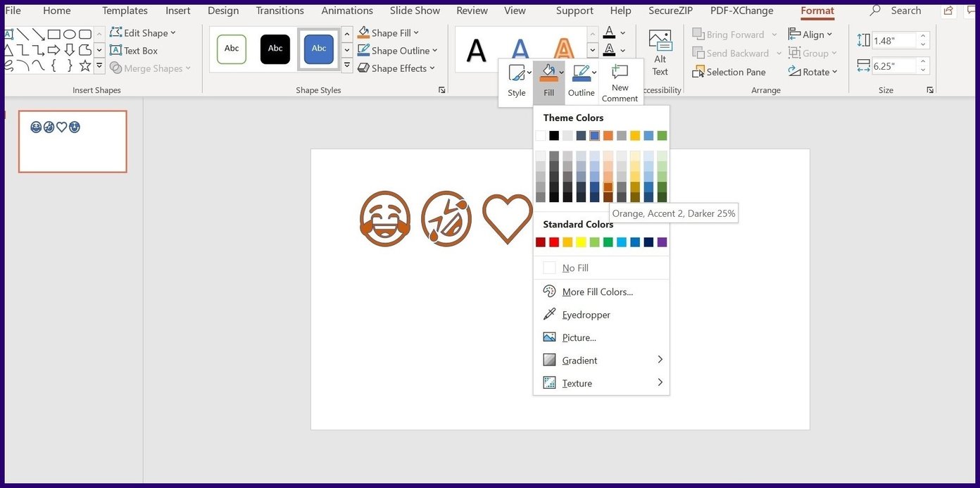Viewport: 980px width, 488px height.
Task: Pick black theme color swatch
Action: pos(554,136)
